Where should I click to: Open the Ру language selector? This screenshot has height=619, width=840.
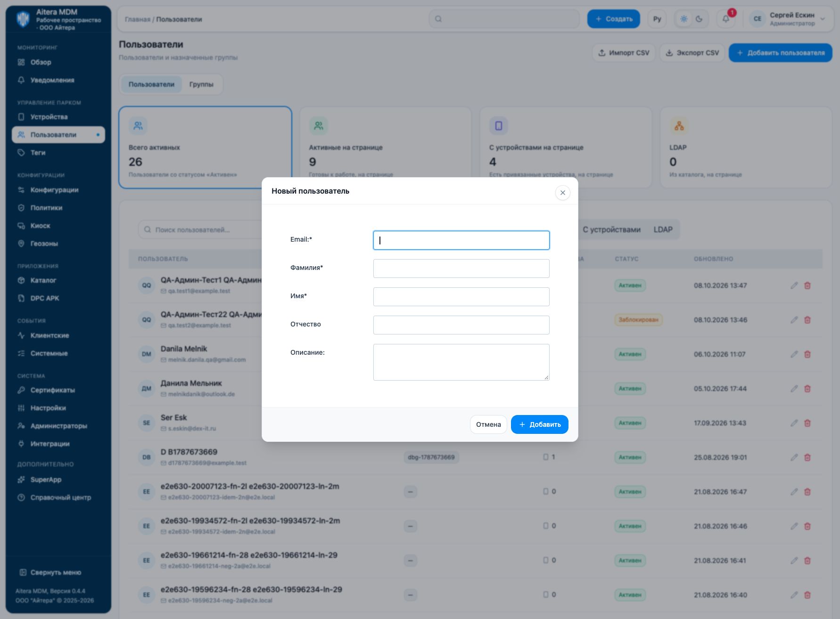pyautogui.click(x=657, y=19)
